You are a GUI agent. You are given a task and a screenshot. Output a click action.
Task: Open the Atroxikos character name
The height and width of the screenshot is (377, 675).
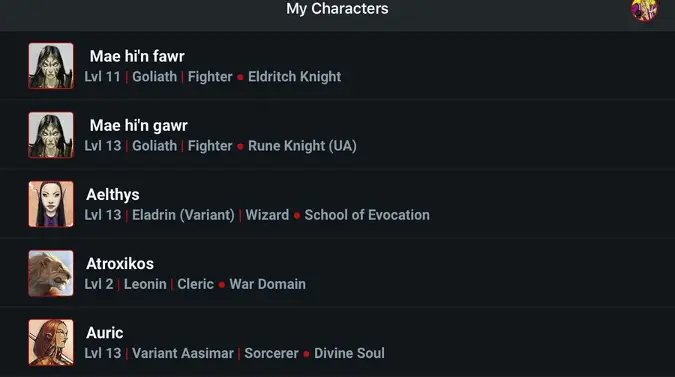pyautogui.click(x=120, y=264)
